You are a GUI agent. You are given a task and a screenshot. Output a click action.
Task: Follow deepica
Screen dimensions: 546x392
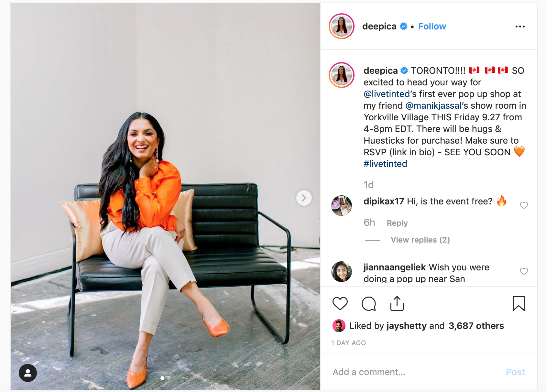(x=432, y=26)
